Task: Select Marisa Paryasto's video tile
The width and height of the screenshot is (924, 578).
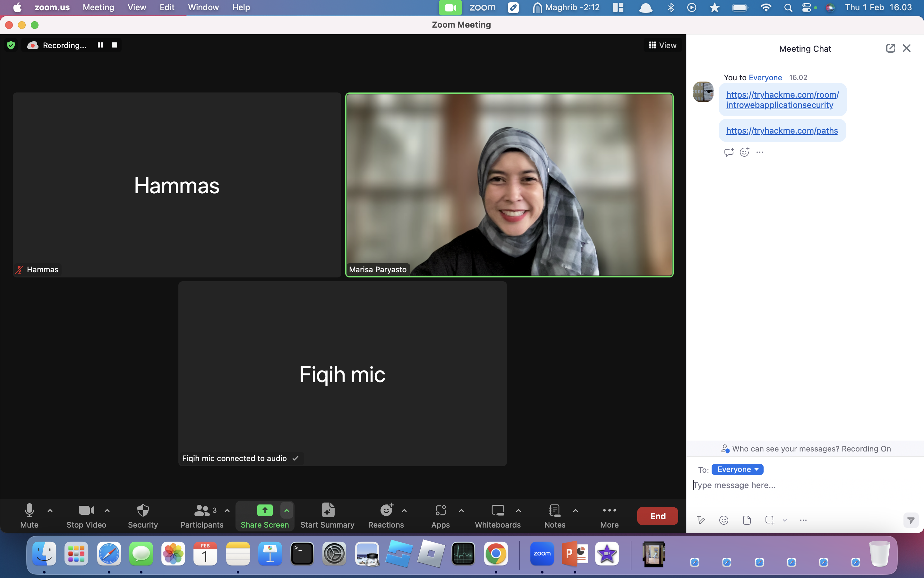Action: 509,185
